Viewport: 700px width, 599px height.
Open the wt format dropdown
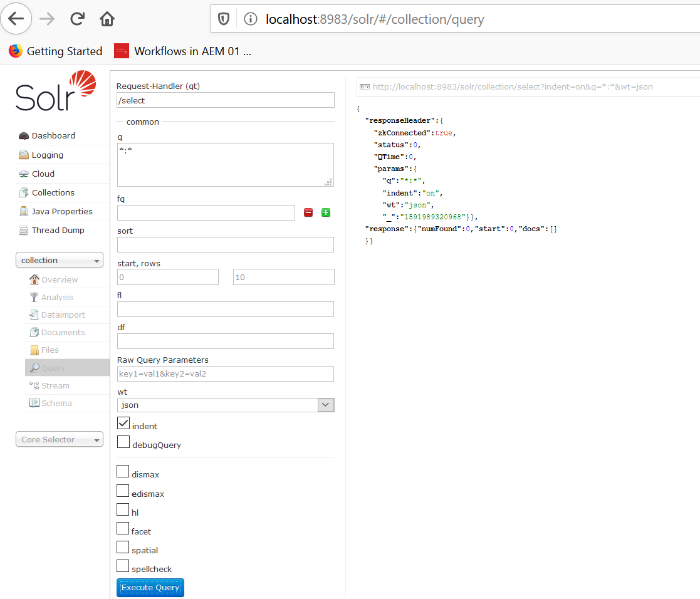click(325, 405)
